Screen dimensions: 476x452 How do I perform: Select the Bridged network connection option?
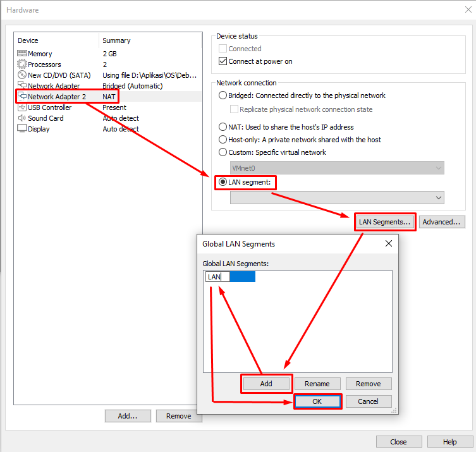click(x=223, y=95)
